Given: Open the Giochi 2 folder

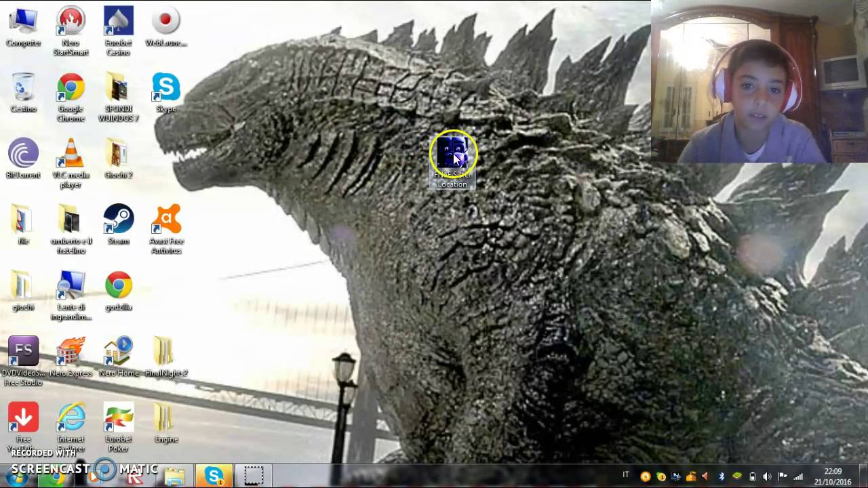Looking at the screenshot, I should [x=119, y=159].
